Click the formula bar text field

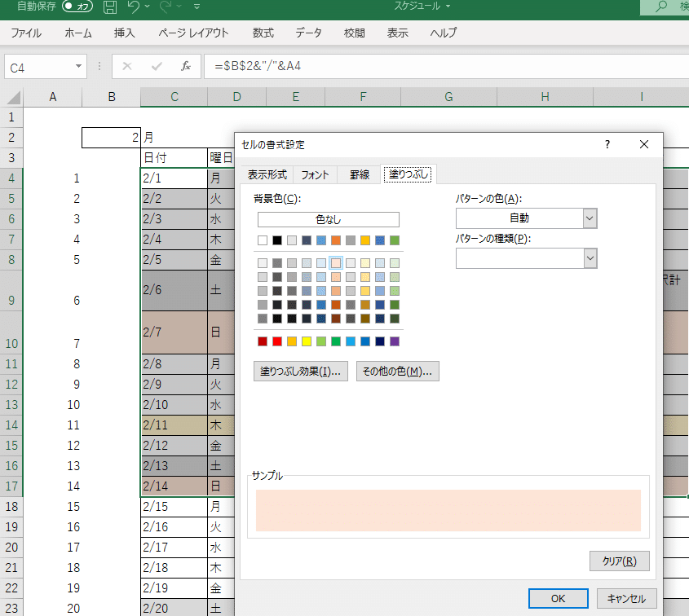[x=446, y=66]
